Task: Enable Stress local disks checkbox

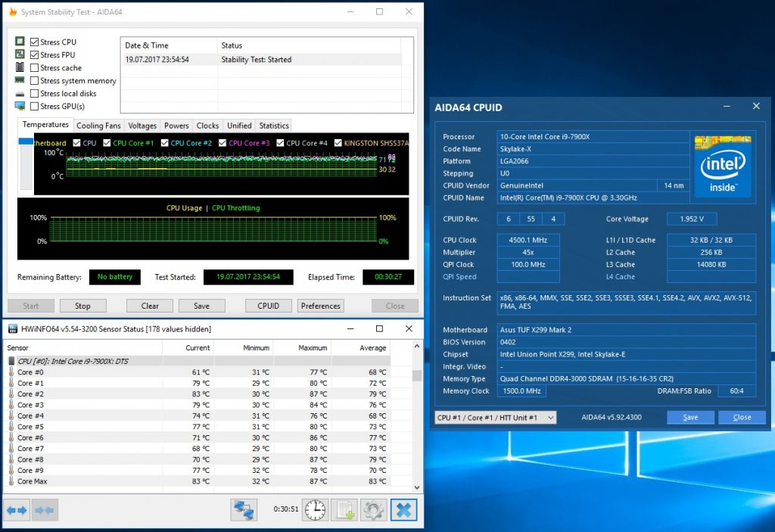Action: (35, 93)
